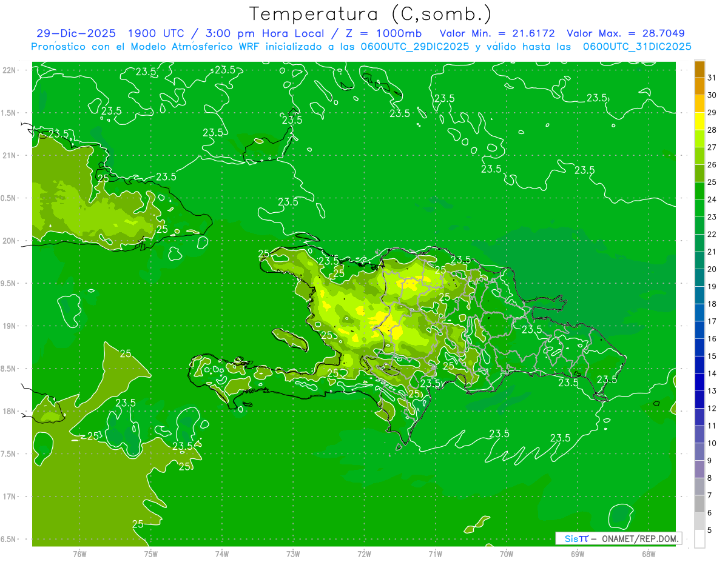The height and width of the screenshot is (562, 728).
Task: Click the '19N' latitude axis label
Action: pyautogui.click(x=9, y=326)
